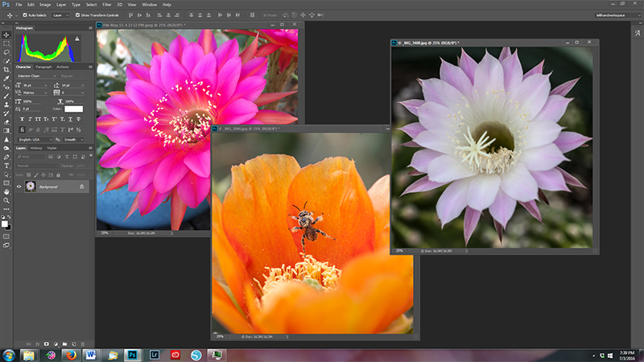Expand the English: USA language dropdown

pos(36,138)
